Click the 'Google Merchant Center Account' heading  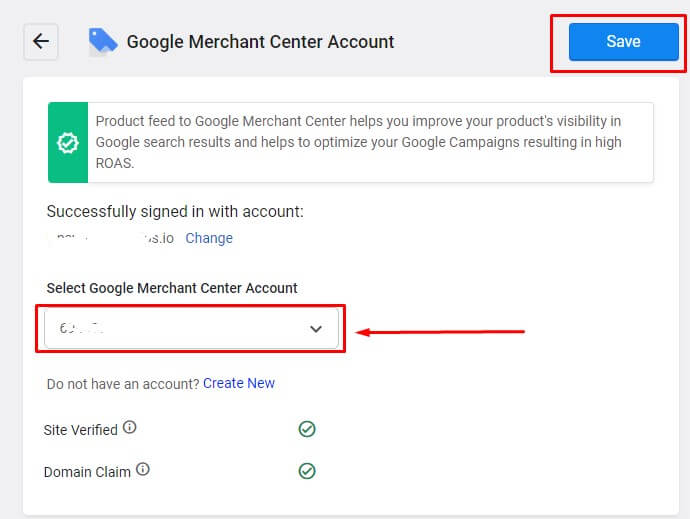[260, 42]
